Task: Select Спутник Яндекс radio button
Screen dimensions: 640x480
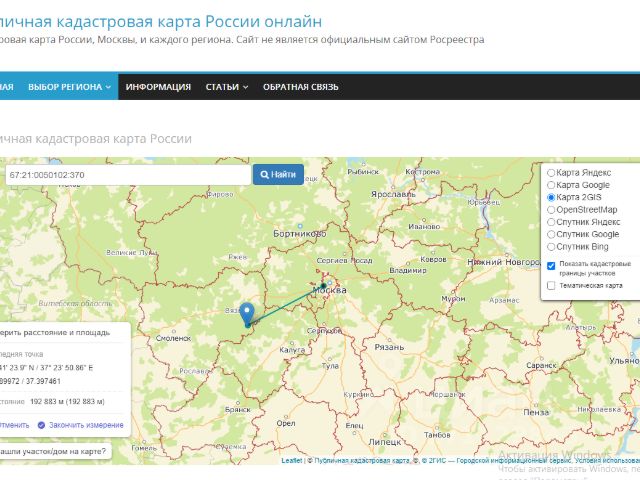Action: click(x=551, y=222)
